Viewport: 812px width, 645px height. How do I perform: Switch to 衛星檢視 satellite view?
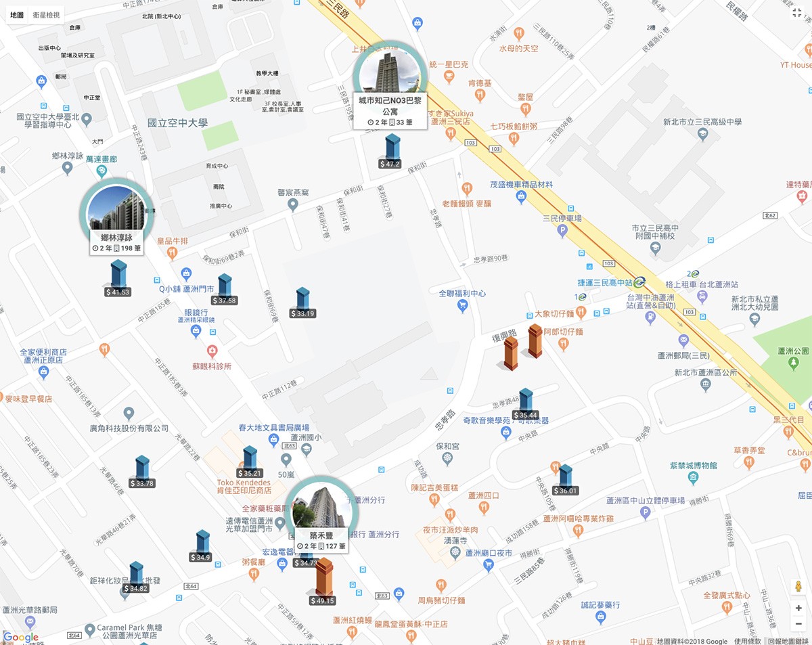point(46,15)
